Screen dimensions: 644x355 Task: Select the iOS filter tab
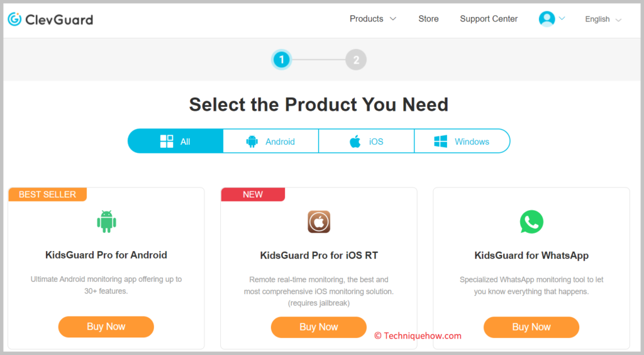367,142
